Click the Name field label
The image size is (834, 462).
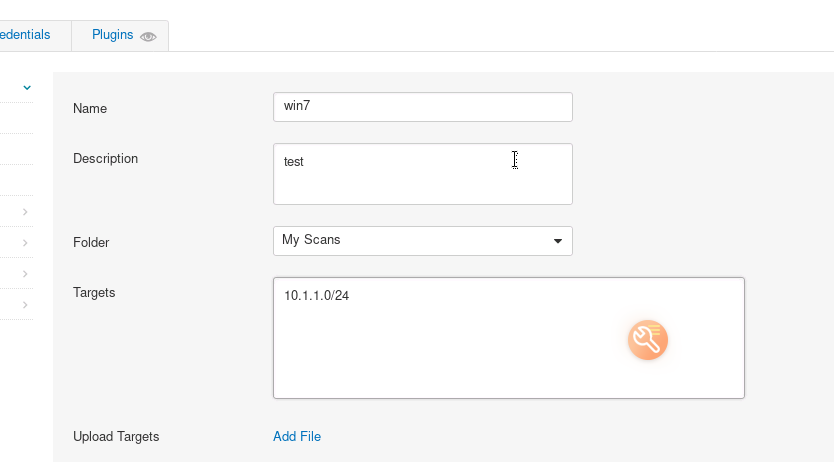point(90,108)
